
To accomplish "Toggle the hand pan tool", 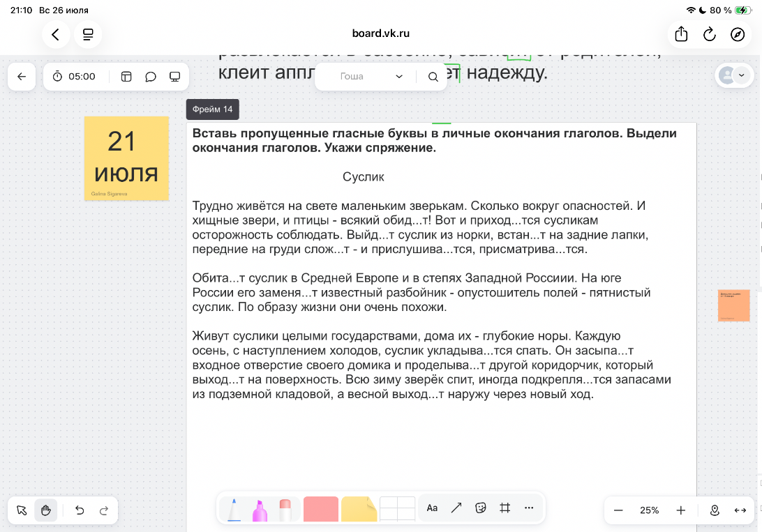I will point(45,510).
